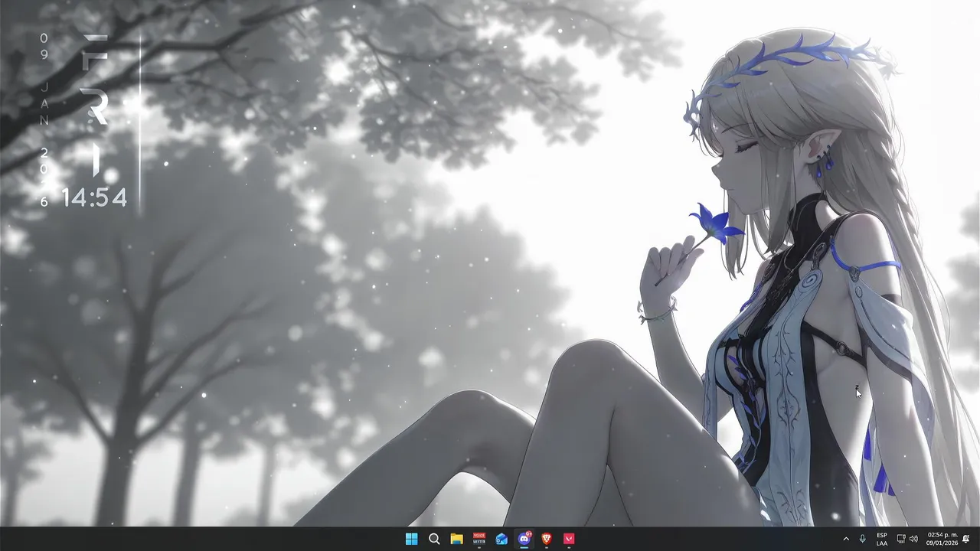The width and height of the screenshot is (980, 551).
Task: Switch the ESP LAA input language
Action: coord(882,539)
